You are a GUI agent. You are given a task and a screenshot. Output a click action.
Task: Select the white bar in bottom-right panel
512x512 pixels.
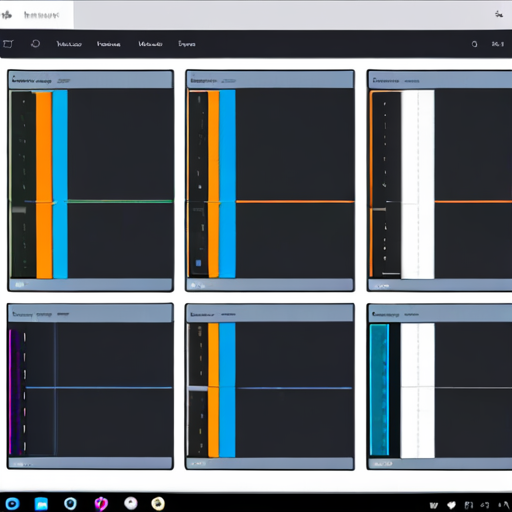[417, 390]
